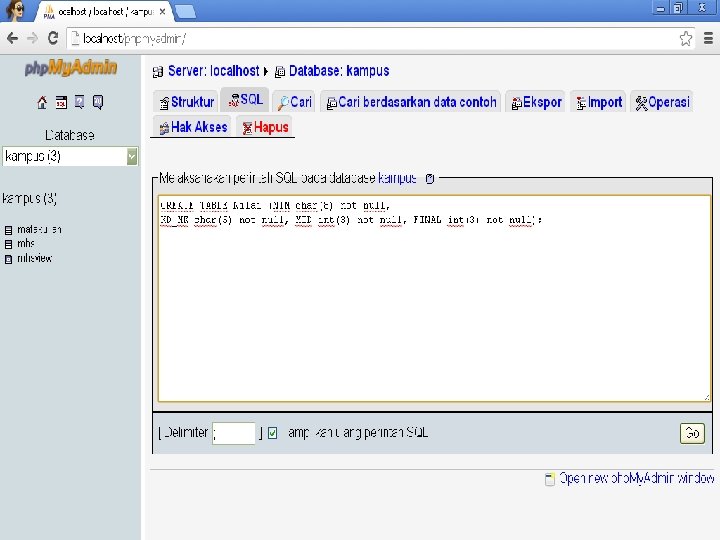The image size is (720, 540).
Task: Close the localhost browser tab
Action: [162, 12]
